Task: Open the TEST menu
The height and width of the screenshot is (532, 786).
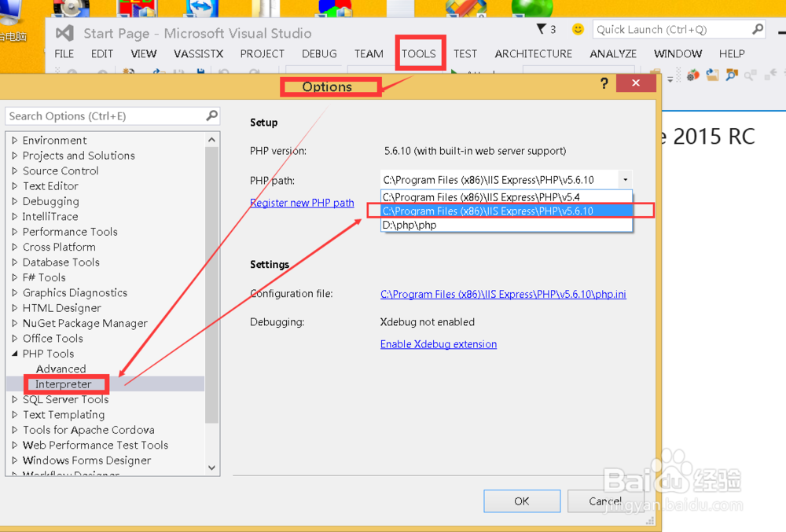Action: click(x=465, y=53)
